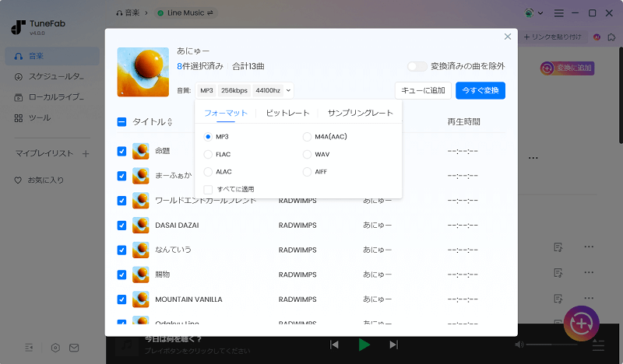Click the 変換に追加 button behind the dialog
Viewport: 623px width, 364px height.
pos(567,68)
